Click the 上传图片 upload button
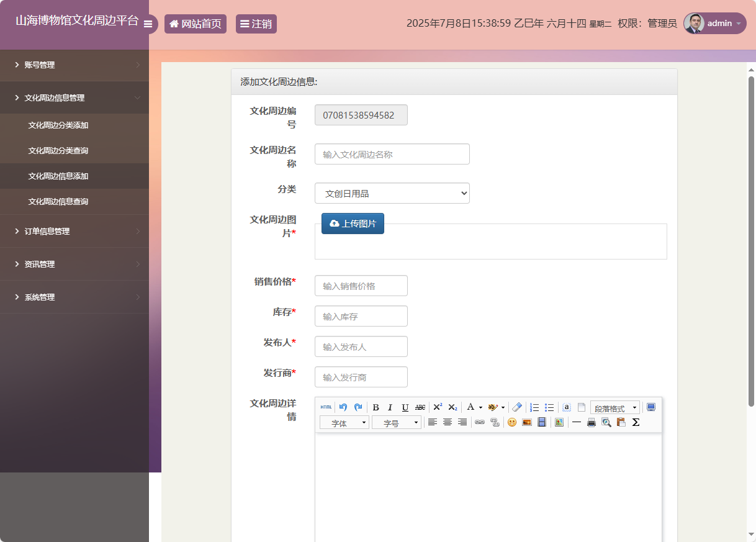 tap(353, 223)
